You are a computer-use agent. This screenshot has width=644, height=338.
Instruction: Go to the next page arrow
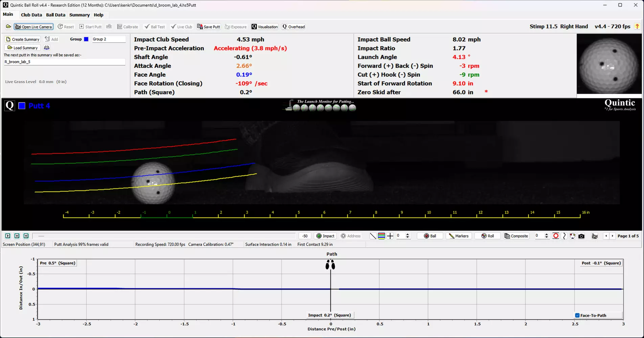pyautogui.click(x=612, y=236)
